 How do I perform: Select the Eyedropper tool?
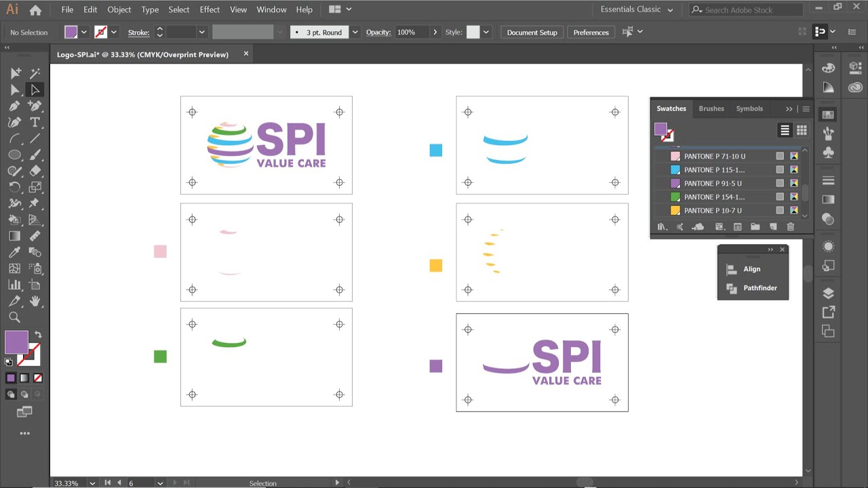pos(14,252)
